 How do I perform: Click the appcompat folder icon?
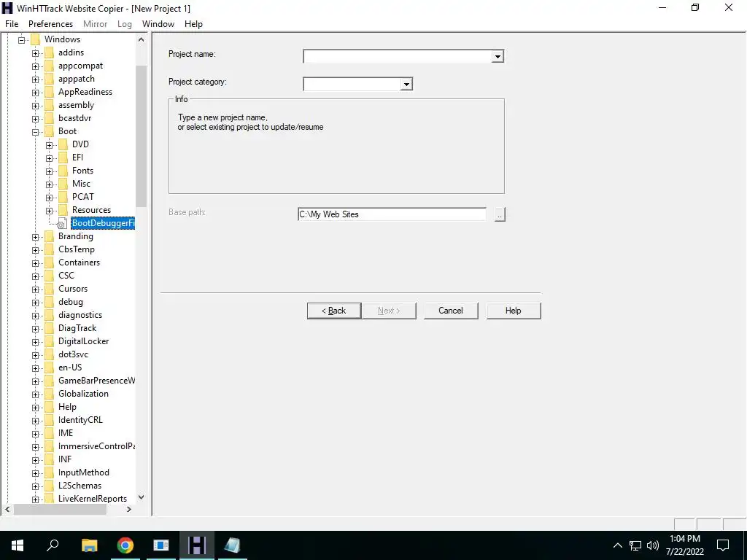[49, 66]
